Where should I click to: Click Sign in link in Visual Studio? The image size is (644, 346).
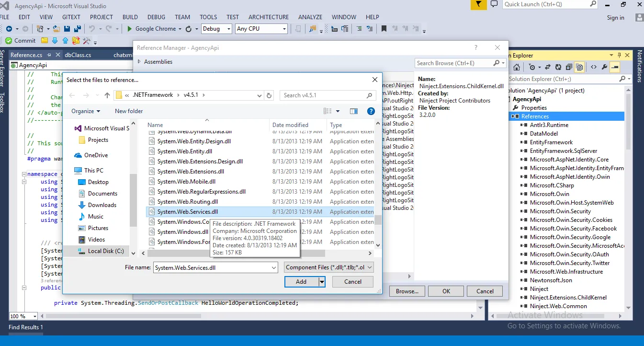click(x=615, y=18)
